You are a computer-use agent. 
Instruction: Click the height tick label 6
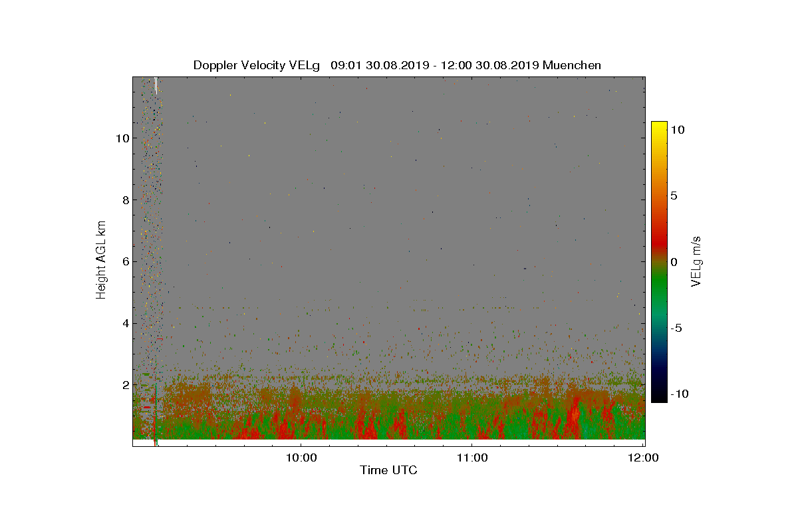click(124, 262)
